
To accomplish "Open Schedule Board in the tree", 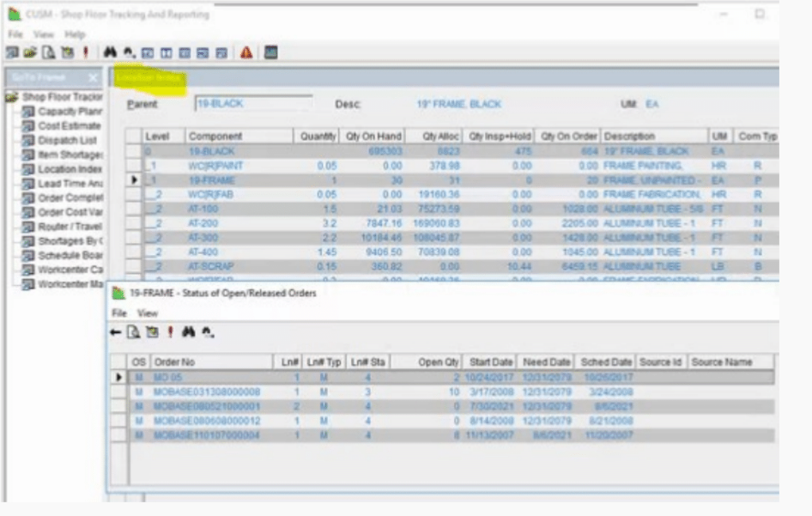I will 70,255.
